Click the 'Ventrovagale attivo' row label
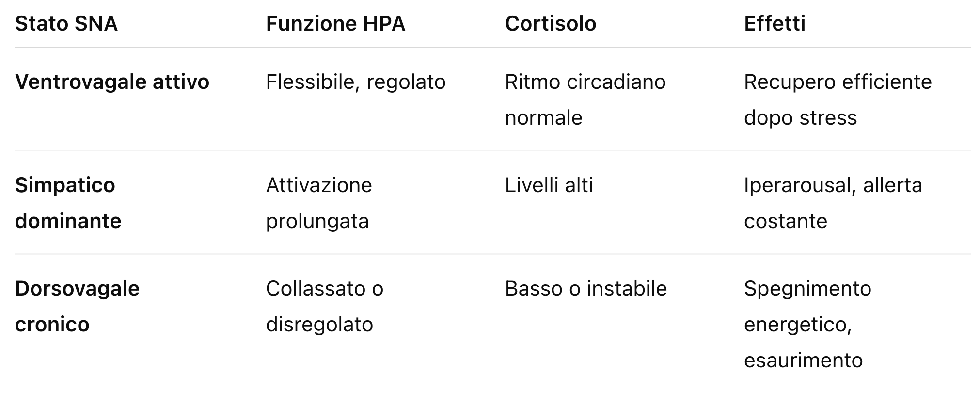 [112, 82]
